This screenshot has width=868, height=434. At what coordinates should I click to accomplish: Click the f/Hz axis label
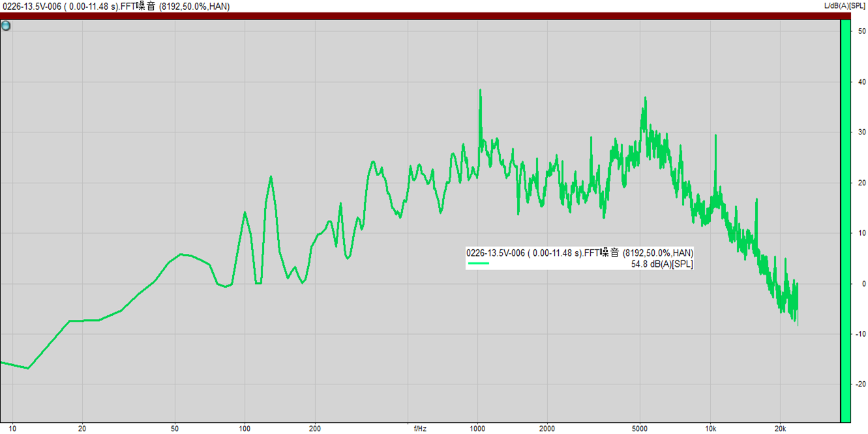[420, 429]
